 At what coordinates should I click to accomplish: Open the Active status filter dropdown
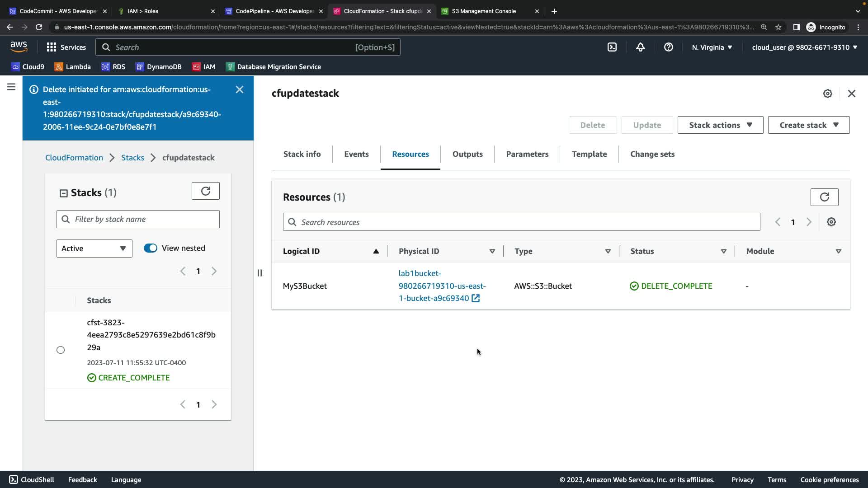coord(94,249)
